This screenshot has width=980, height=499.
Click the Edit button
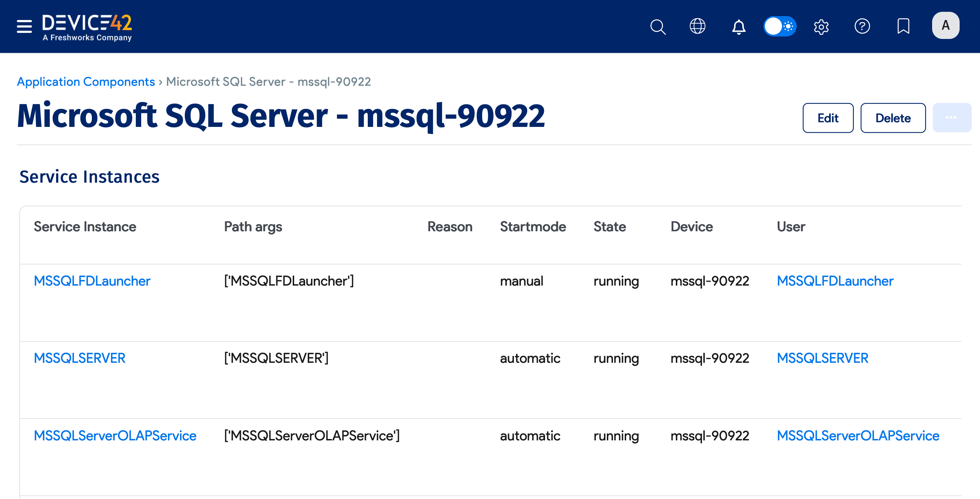coord(828,118)
